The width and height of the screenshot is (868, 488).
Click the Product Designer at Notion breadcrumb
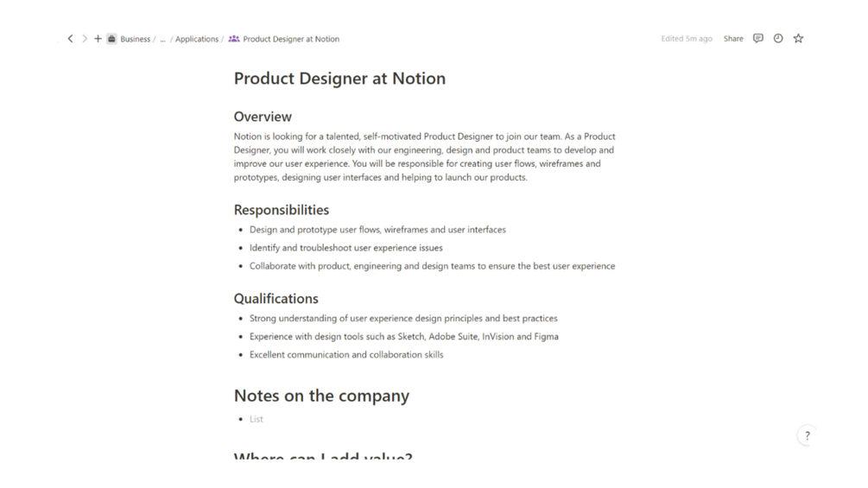pyautogui.click(x=291, y=39)
